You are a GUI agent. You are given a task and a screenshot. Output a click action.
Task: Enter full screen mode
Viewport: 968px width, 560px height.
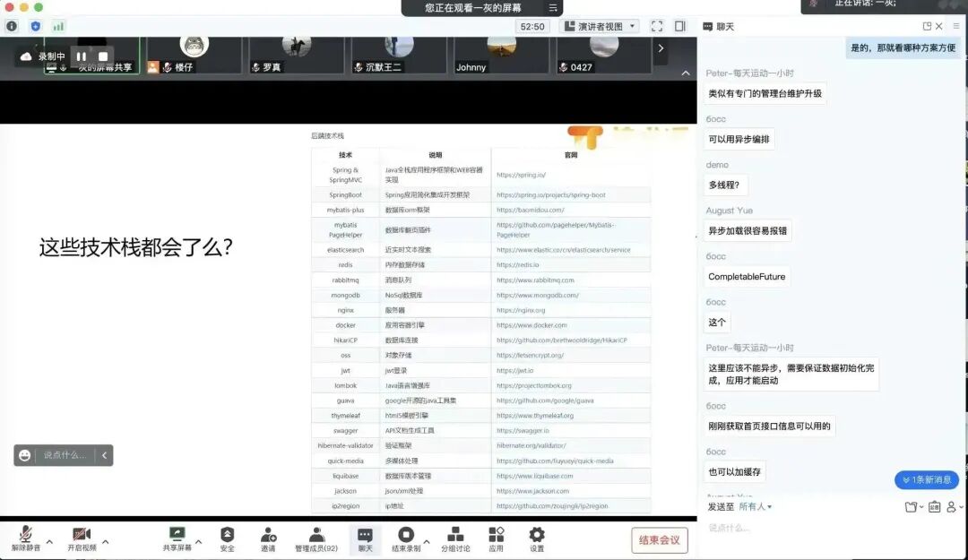tap(657, 26)
